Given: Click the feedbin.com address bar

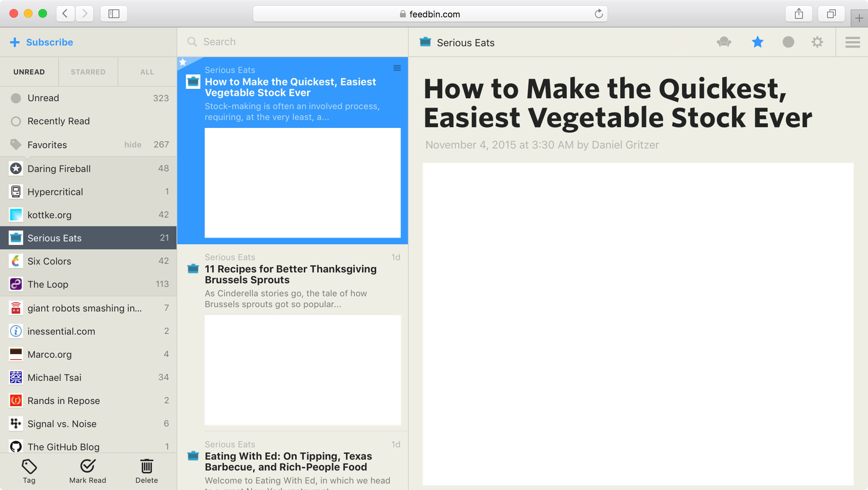Looking at the screenshot, I should [430, 14].
